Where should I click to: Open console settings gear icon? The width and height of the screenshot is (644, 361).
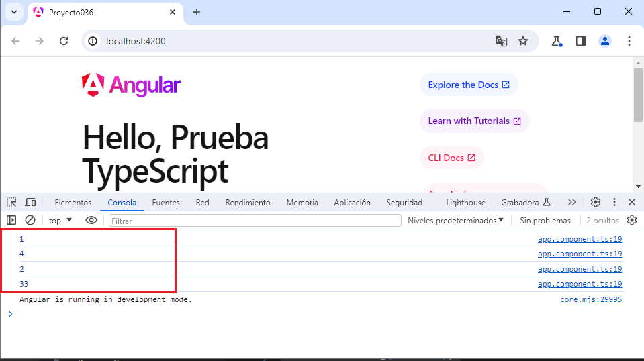tap(632, 220)
